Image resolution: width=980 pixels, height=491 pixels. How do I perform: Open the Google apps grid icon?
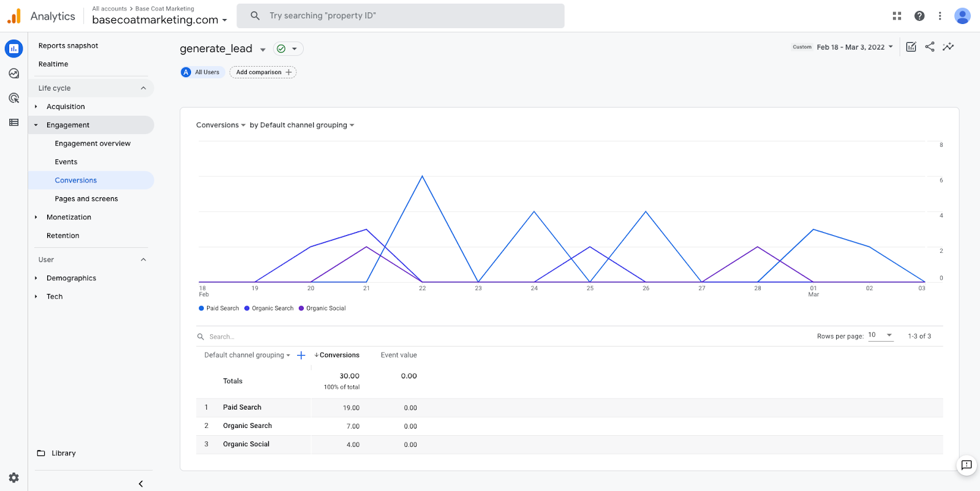(897, 16)
